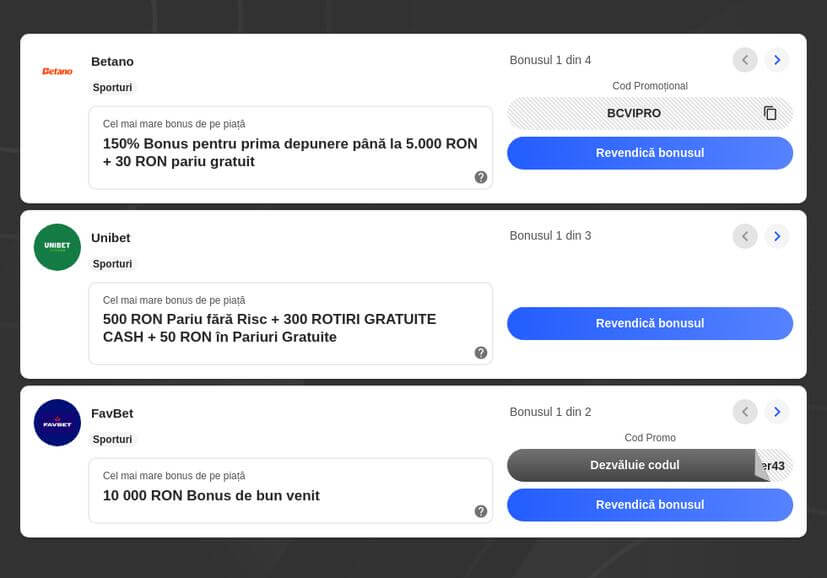827x578 pixels.
Task: Open help icon in Unibet bonus box
Action: [x=481, y=353]
